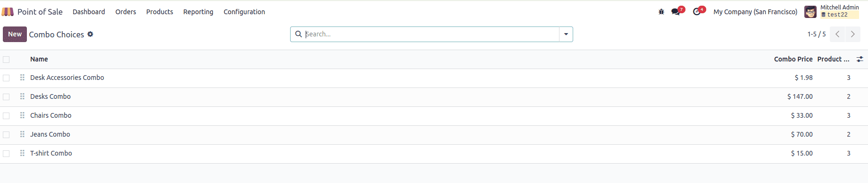868x183 pixels.
Task: Open the Jeans Combo record
Action: coord(50,134)
